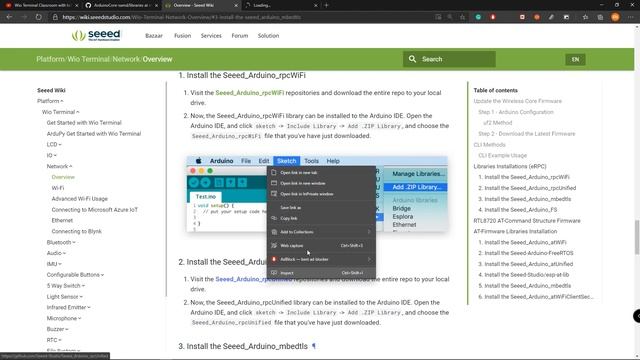This screenshot has width=640, height=360.
Task: Click the search magnifier icon
Action: 412,59
